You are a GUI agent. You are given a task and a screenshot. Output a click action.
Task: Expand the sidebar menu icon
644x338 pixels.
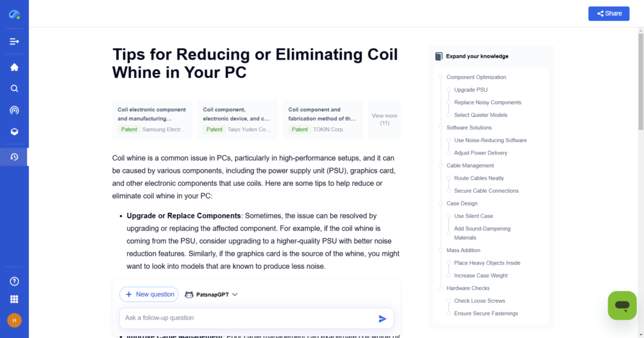14,41
